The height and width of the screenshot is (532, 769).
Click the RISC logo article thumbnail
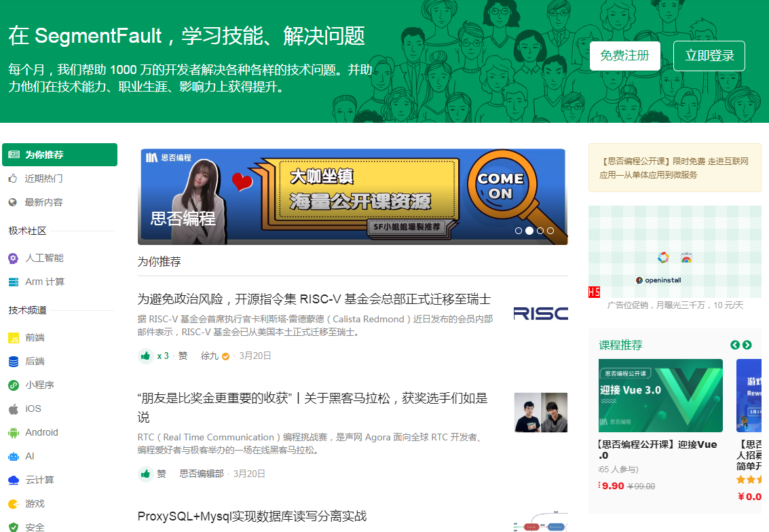(540, 313)
